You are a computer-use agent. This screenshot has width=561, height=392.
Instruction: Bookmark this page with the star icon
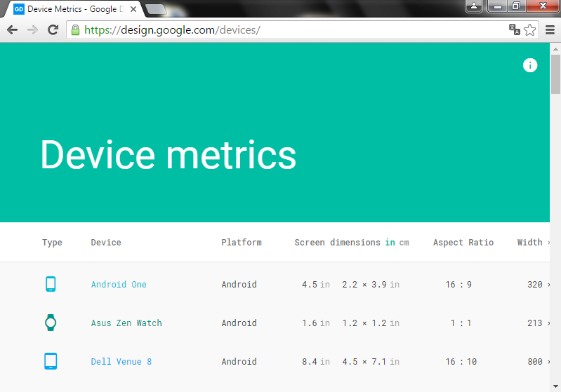pyautogui.click(x=530, y=30)
